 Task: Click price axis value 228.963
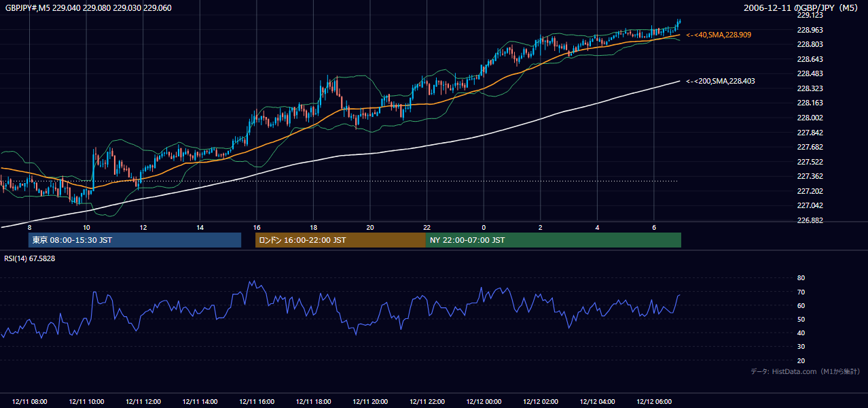coord(810,30)
